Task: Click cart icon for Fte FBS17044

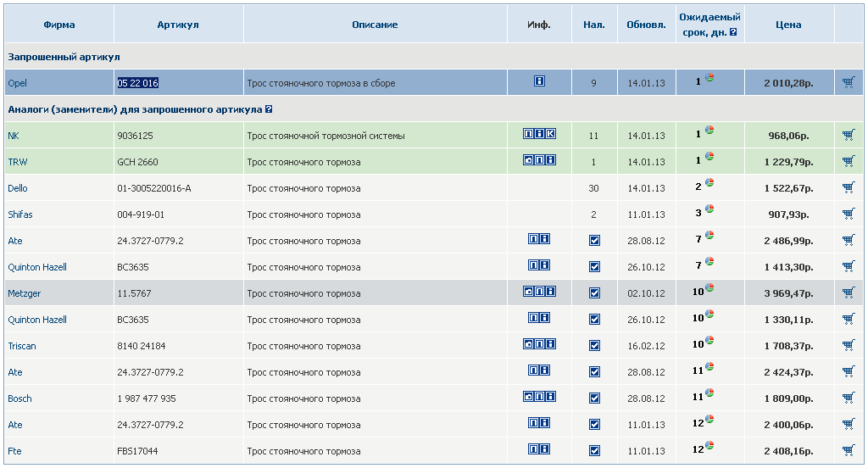Action: (x=849, y=451)
